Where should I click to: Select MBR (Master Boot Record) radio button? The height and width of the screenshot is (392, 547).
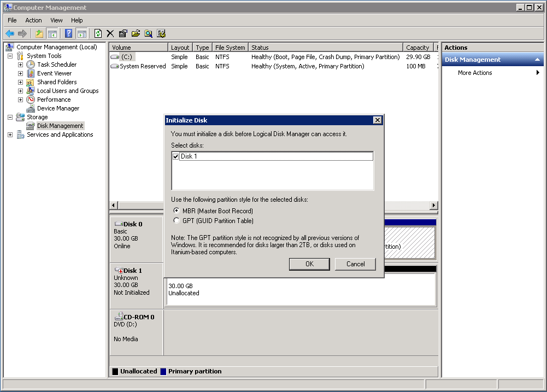(x=177, y=210)
